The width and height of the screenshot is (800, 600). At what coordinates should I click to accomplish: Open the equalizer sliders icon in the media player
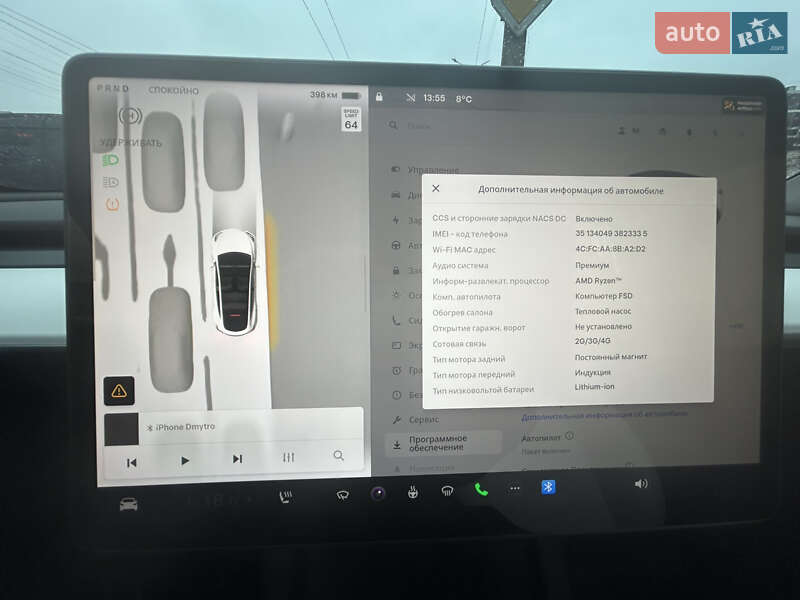(x=288, y=455)
